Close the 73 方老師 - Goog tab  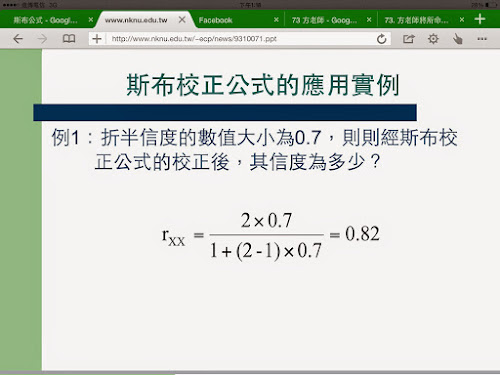[x=369, y=20]
